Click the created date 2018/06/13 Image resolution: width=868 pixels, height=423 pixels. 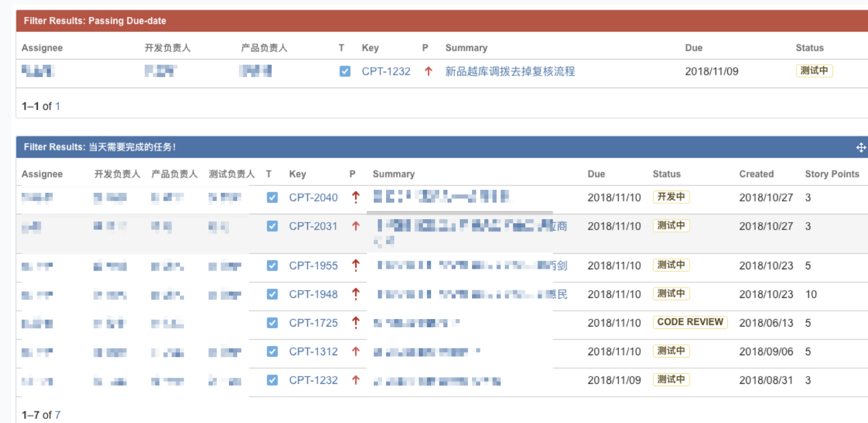coord(766,323)
